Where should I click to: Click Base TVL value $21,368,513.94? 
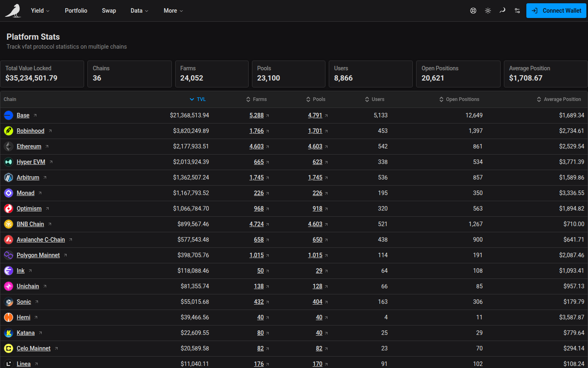point(189,115)
